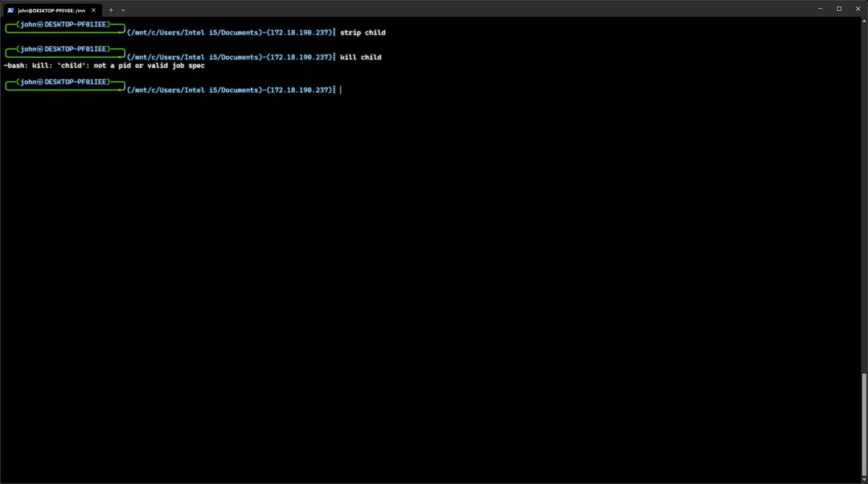Viewport: 868px width, 484px height.
Task: Click the current prompt's 172.18.190.237 address
Action: [x=299, y=90]
